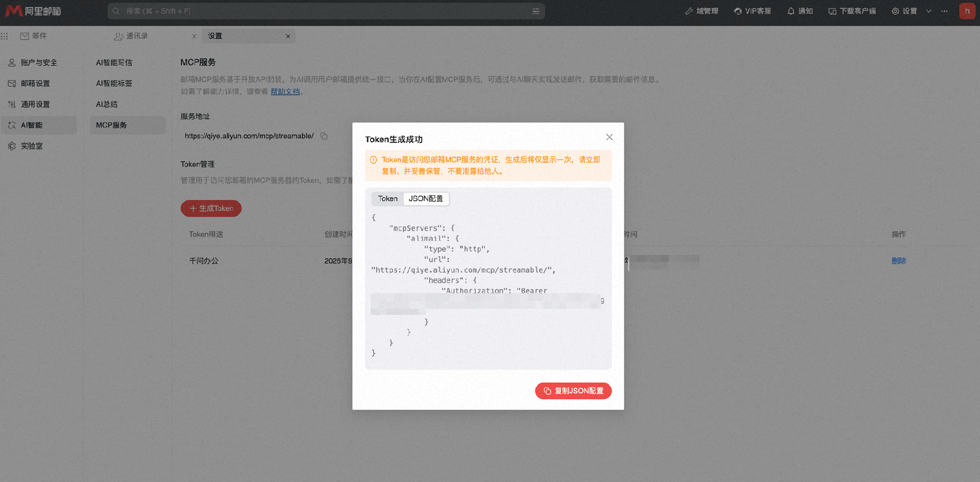The image size is (980, 482).
Task: Open VIP客服 support
Action: point(752,11)
